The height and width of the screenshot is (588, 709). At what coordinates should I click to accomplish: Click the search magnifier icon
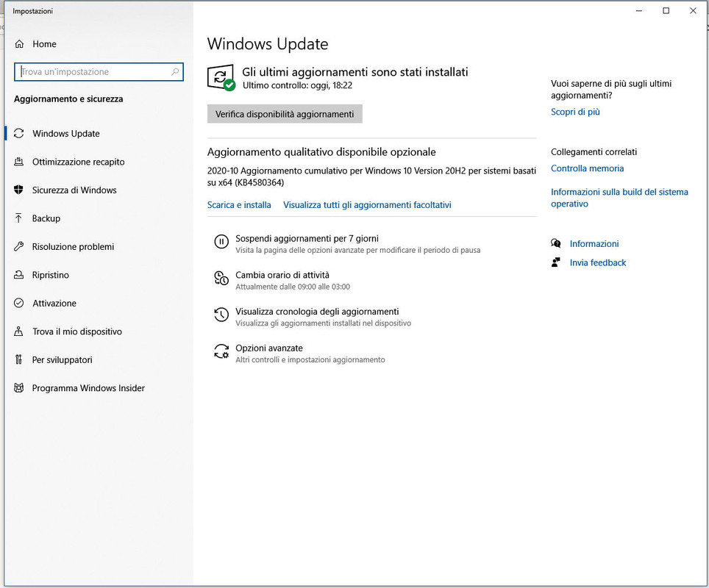[x=175, y=71]
